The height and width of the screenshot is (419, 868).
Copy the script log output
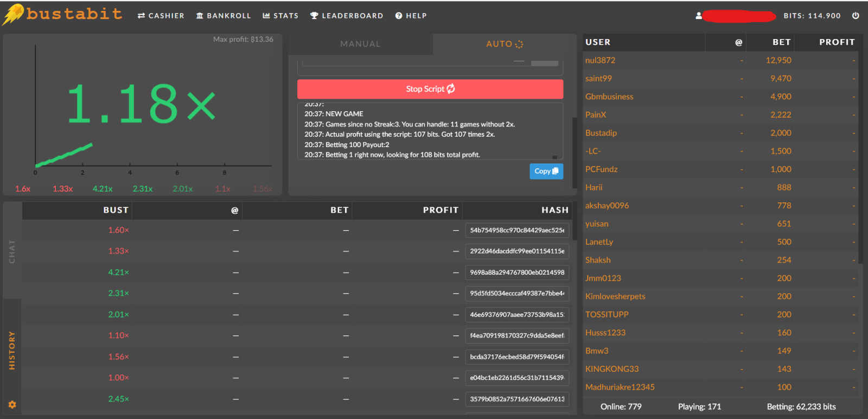coord(546,171)
